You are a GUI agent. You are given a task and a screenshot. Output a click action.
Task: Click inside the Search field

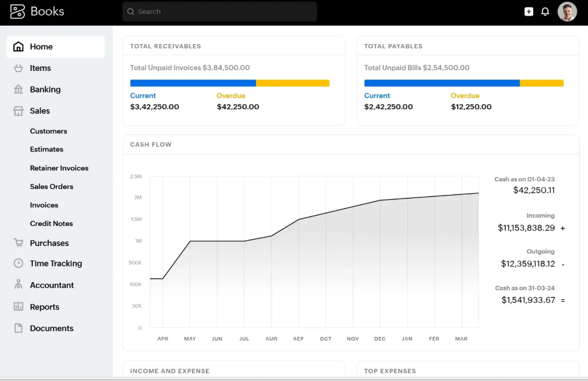click(x=219, y=11)
